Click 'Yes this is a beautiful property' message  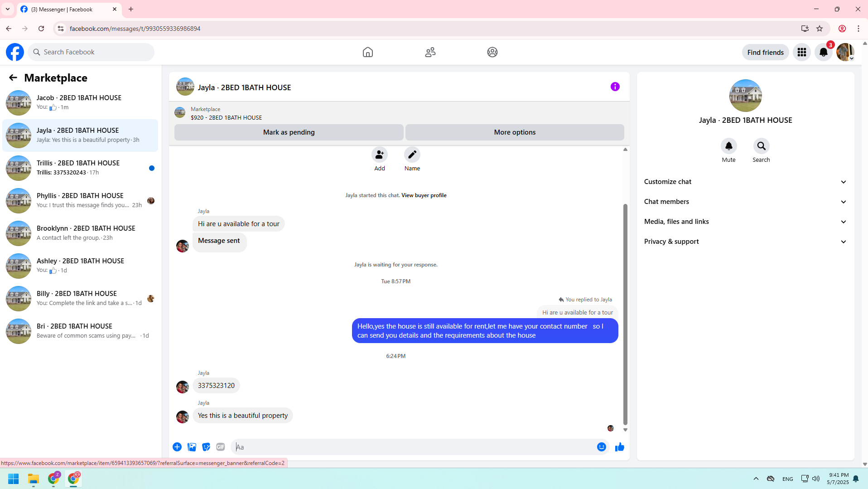[x=243, y=416]
